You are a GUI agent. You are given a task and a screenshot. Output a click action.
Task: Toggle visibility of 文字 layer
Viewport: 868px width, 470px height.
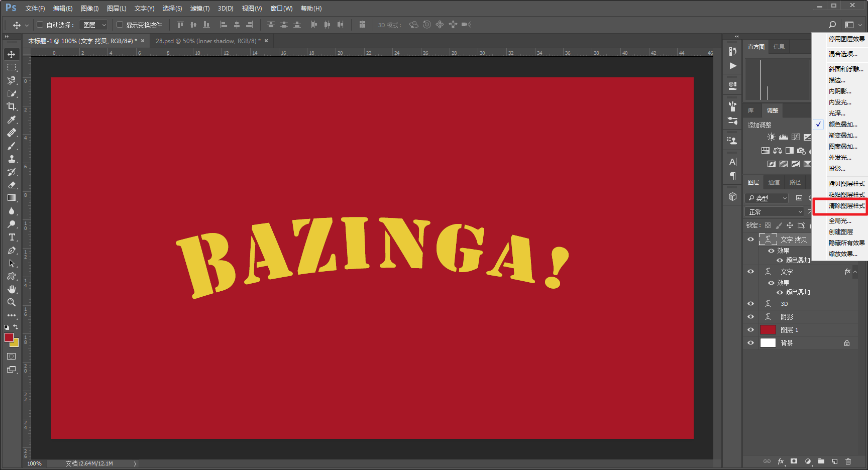pos(750,272)
